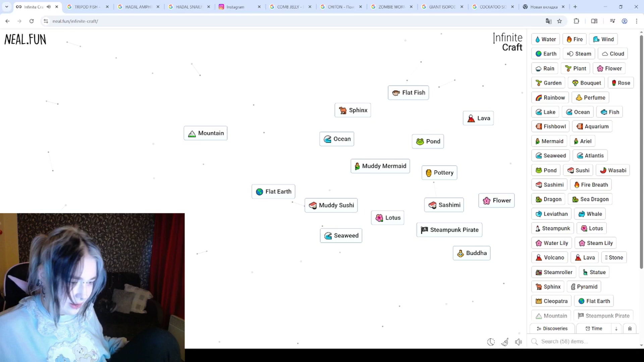The height and width of the screenshot is (362, 644).
Task: Choose Wasabi from the sidebar
Action: point(613,170)
